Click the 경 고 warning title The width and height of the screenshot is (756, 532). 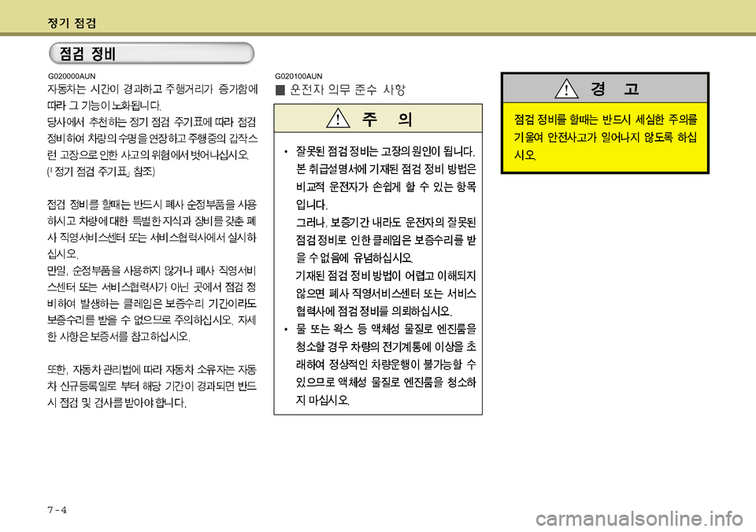tap(615, 89)
